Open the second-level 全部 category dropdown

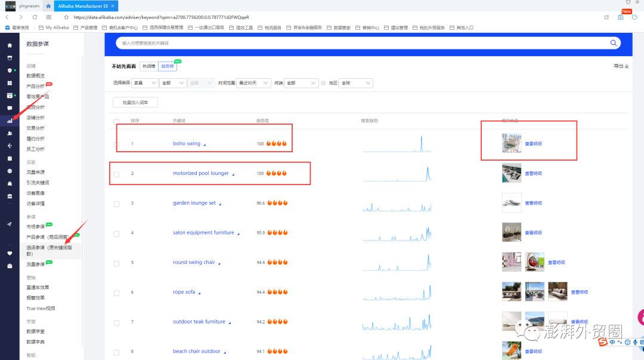[x=172, y=83]
